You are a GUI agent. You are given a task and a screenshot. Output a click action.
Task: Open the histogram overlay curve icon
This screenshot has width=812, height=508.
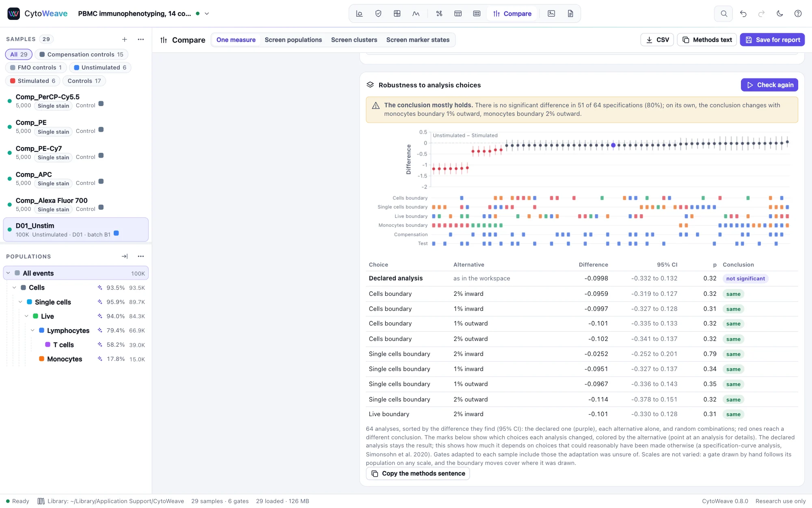click(x=416, y=13)
